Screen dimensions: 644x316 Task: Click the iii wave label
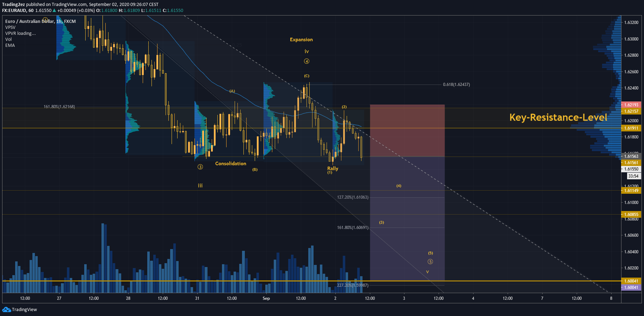[200, 185]
